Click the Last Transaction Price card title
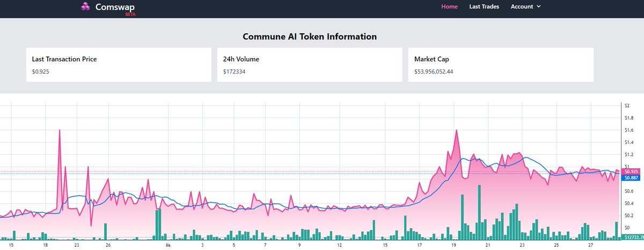The width and height of the screenshot is (644, 250). pos(64,59)
